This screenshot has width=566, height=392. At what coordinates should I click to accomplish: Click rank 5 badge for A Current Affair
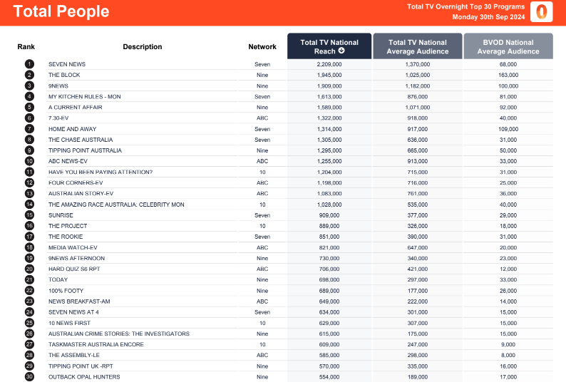coord(29,107)
